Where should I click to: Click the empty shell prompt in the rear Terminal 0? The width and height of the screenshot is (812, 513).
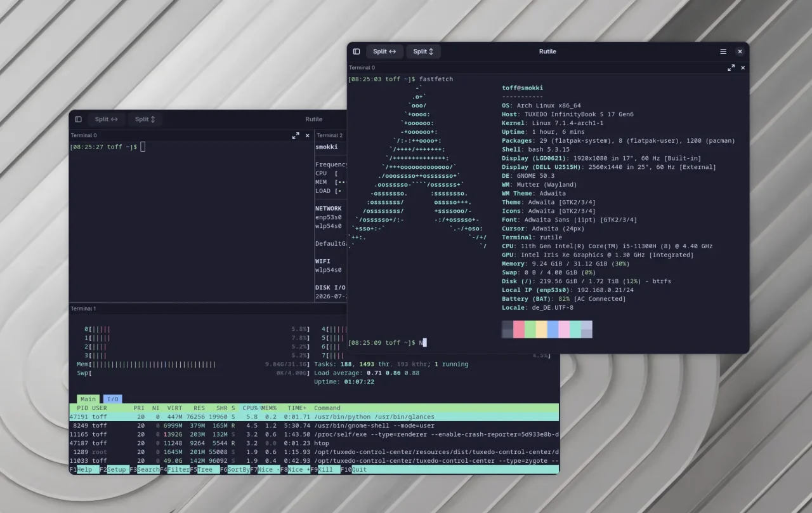(107, 147)
